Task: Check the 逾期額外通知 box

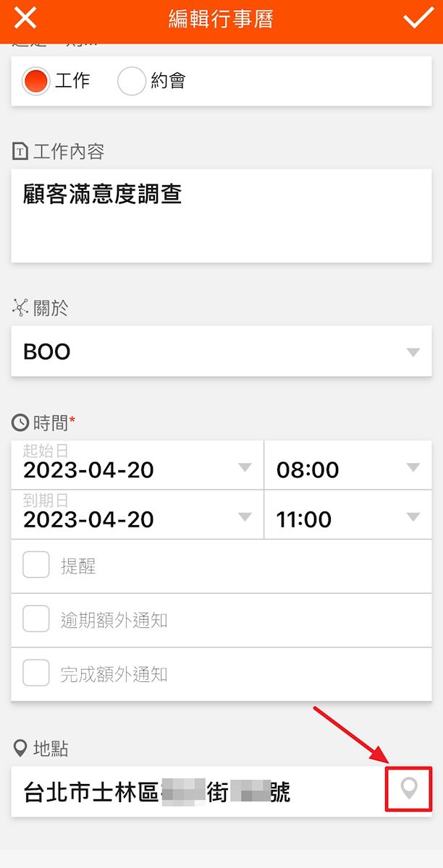Action: pos(36,619)
